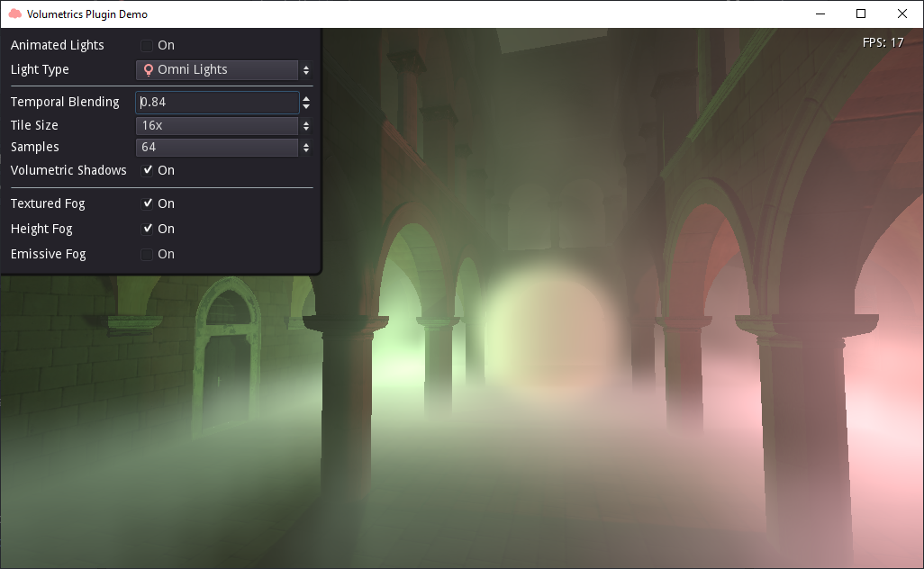Click the Light Type label
The image size is (924, 569).
(x=40, y=69)
